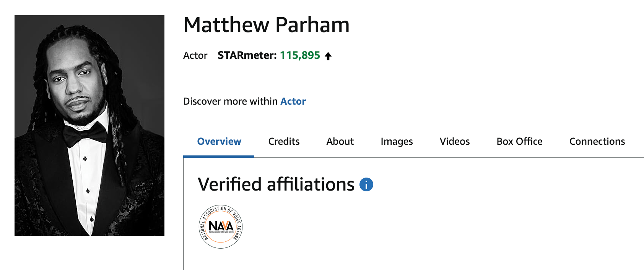
Task: Switch to the Images tab
Action: [397, 141]
